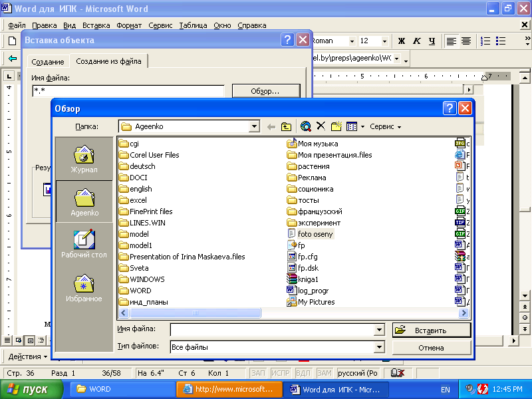Go up one folder level
The width and height of the screenshot is (532, 399).
pyautogui.click(x=286, y=127)
